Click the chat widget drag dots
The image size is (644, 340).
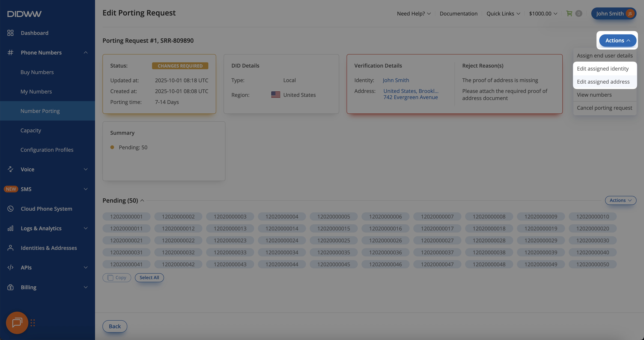pos(33,323)
